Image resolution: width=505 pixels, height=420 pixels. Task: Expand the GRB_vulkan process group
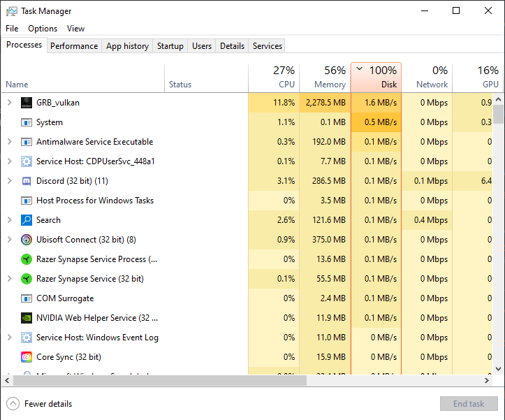coord(9,103)
